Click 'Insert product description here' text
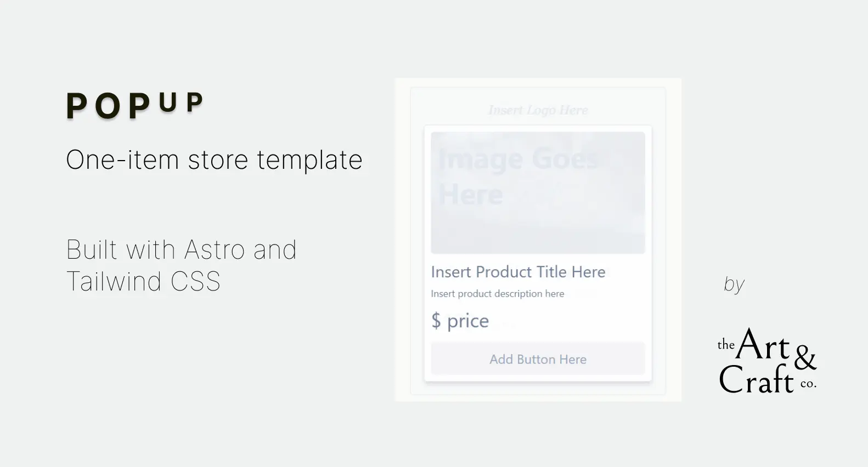The width and height of the screenshot is (868, 467). [498, 294]
